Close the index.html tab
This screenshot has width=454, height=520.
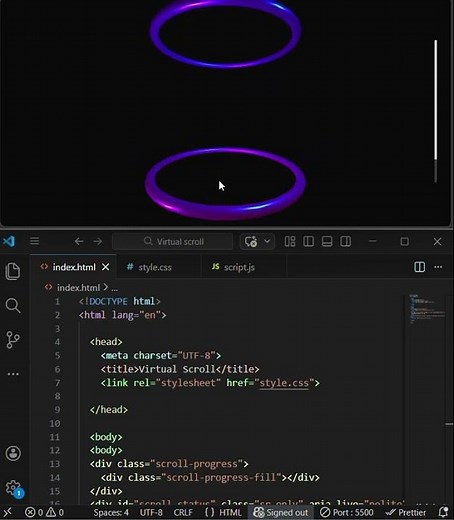106,267
